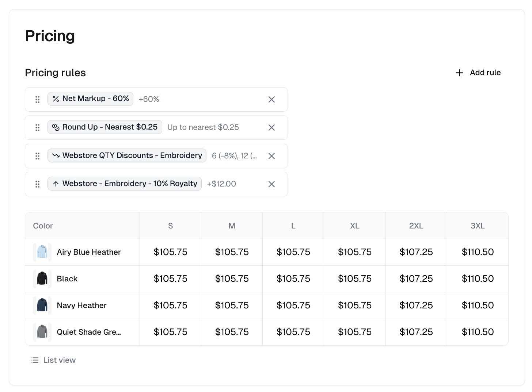532x392 pixels.
Task: Click the Add rule label
Action: click(x=485, y=73)
